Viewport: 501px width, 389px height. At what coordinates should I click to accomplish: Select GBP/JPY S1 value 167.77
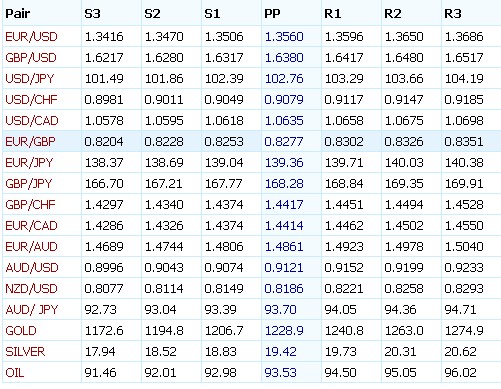pyautogui.click(x=223, y=184)
